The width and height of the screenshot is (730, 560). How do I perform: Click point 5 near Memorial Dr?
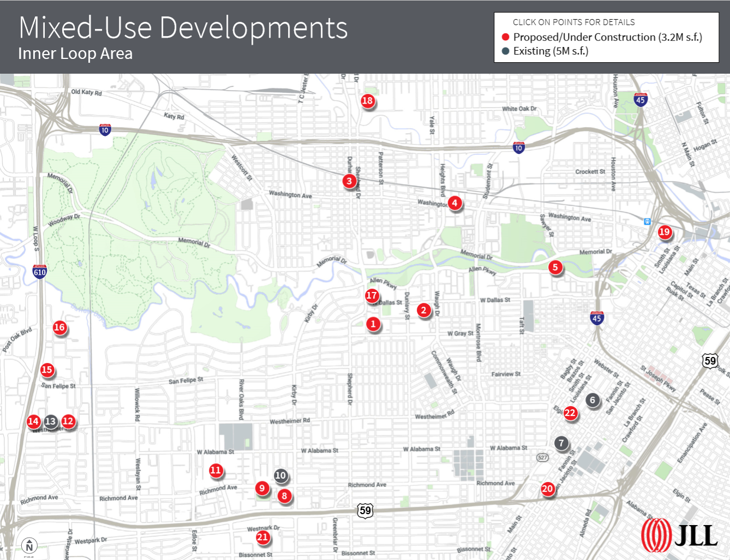[555, 267]
